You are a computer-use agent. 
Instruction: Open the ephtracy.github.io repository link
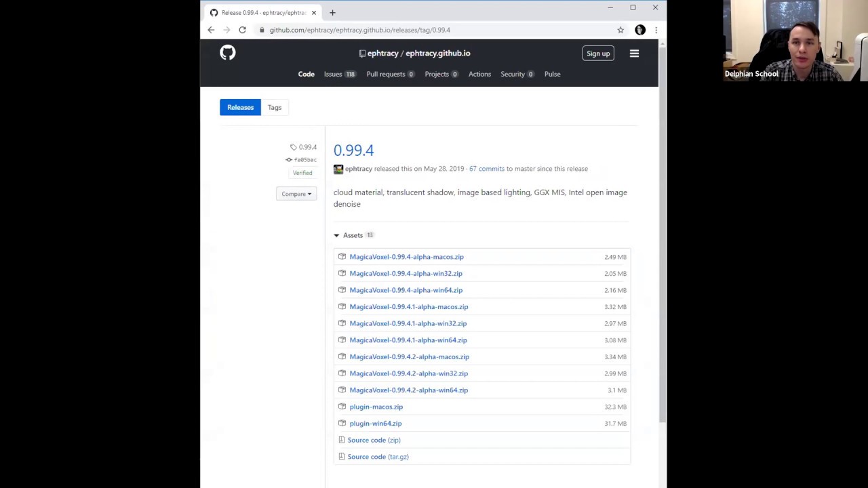(x=438, y=54)
